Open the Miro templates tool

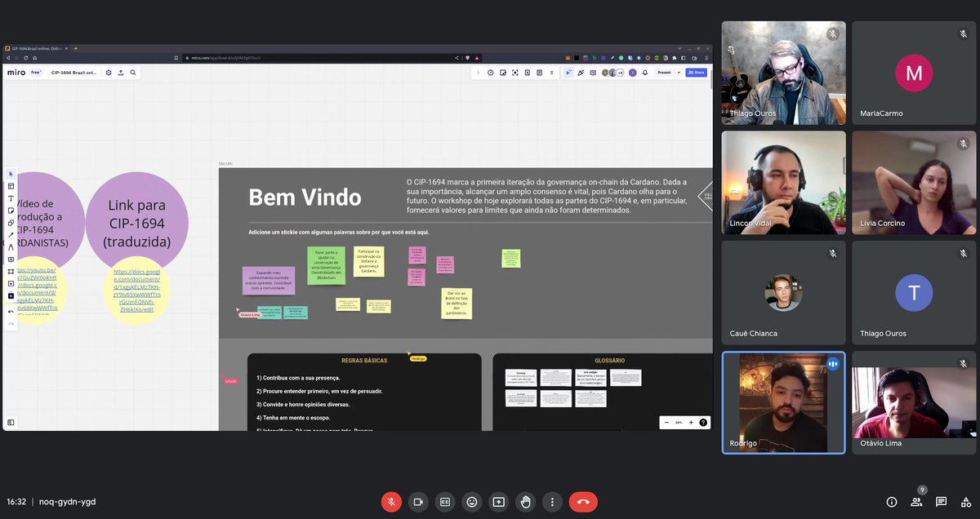11,186
